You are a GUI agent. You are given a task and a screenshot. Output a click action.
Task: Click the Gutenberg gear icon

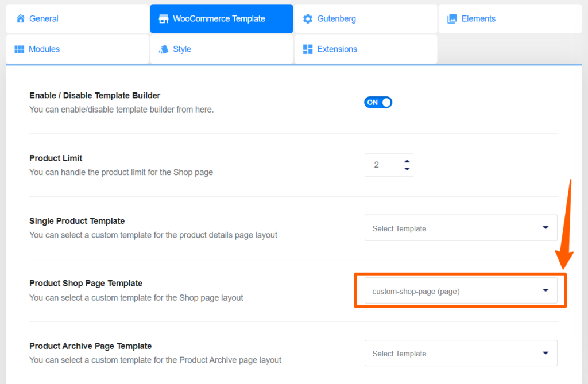click(308, 19)
